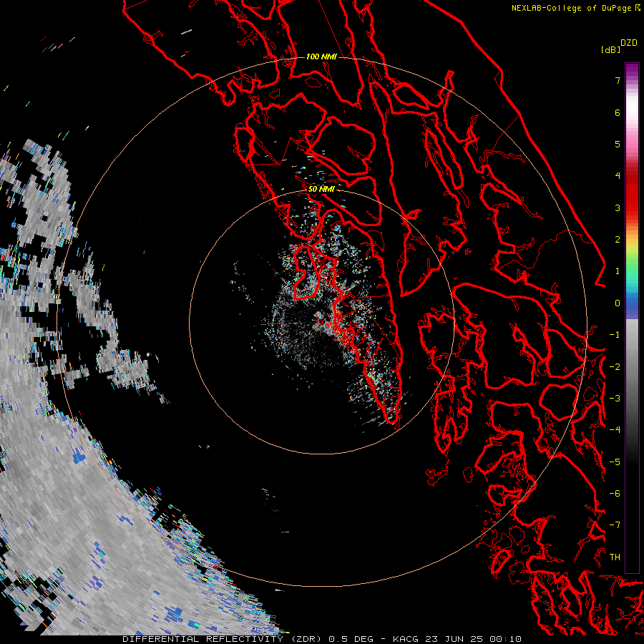Click the 50 NMI range ring label
Image resolution: width=644 pixels, height=644 pixels.
(x=321, y=189)
